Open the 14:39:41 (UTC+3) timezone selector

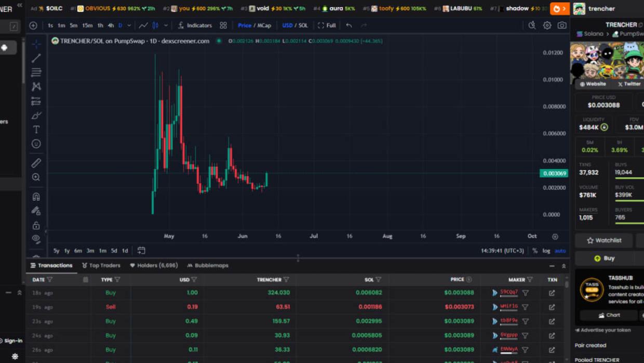[x=502, y=251]
